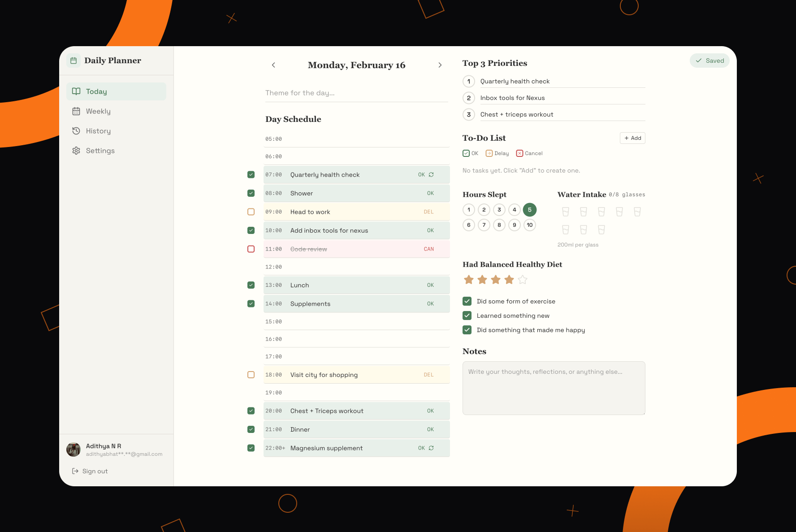This screenshot has height=532, width=796.
Task: Open the History page
Action: (x=116, y=131)
